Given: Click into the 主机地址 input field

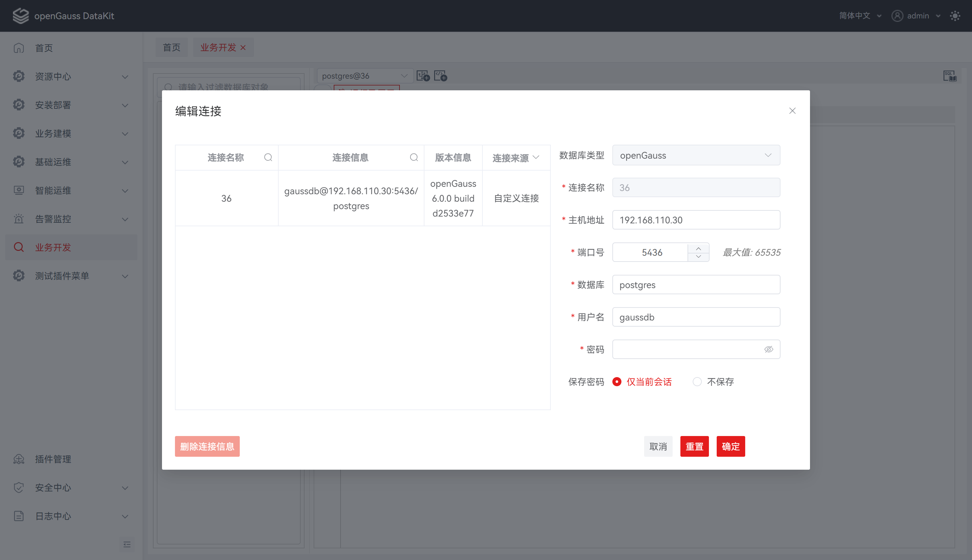Looking at the screenshot, I should [696, 220].
